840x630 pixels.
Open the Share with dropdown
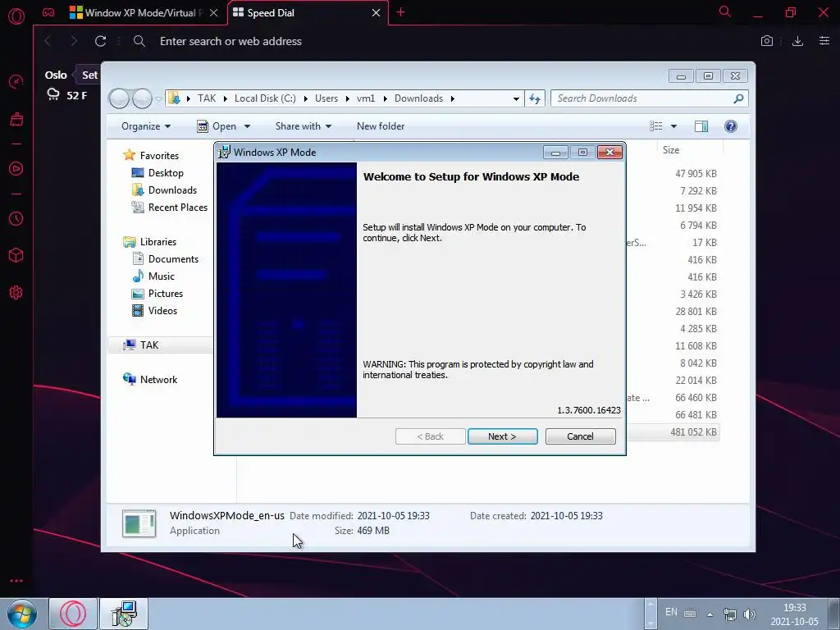pos(304,126)
